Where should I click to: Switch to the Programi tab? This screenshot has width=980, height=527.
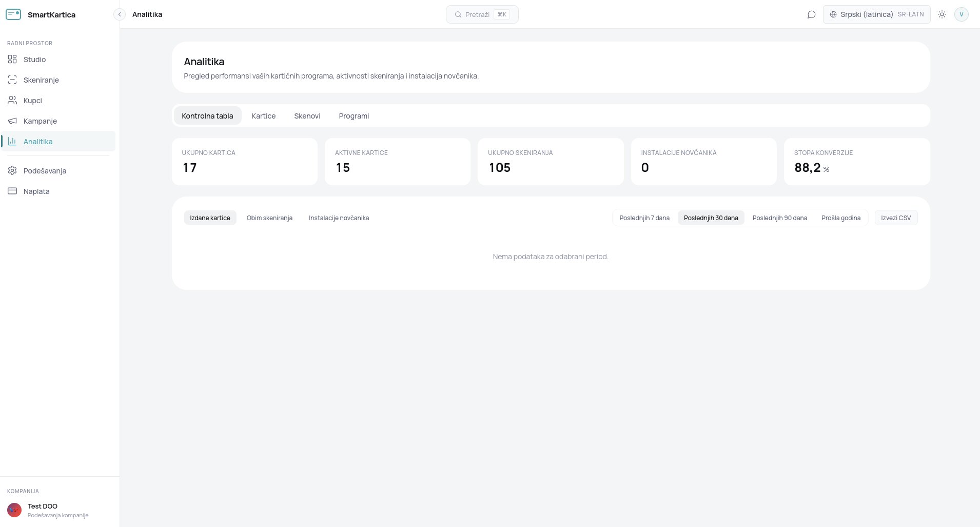354,116
